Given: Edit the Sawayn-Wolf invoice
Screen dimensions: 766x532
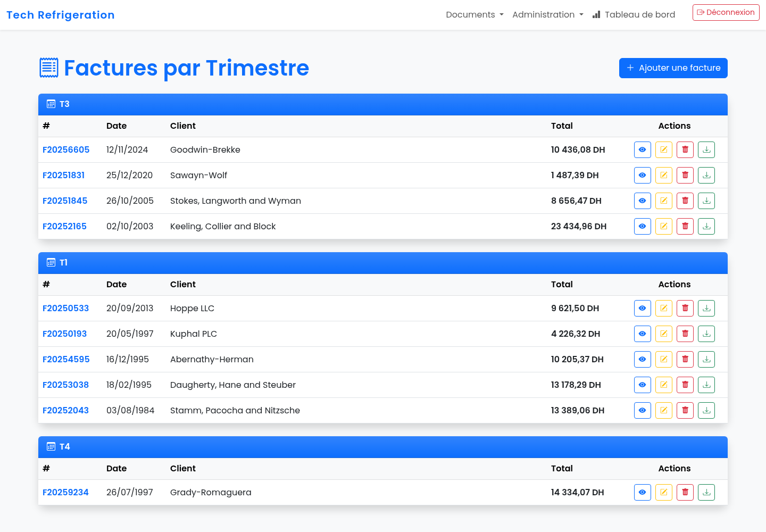Looking at the screenshot, I should (x=664, y=176).
